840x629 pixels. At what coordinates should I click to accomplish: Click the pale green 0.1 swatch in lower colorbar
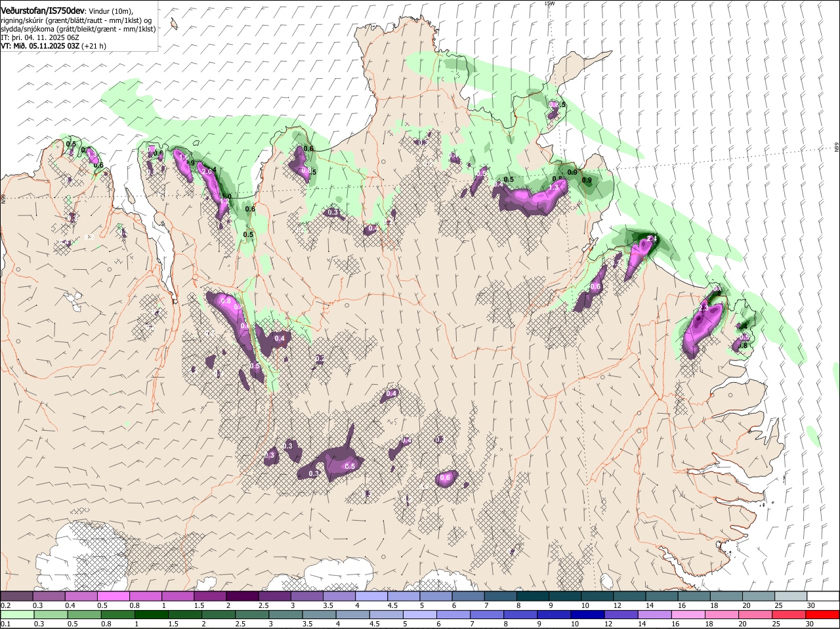tap(16, 615)
